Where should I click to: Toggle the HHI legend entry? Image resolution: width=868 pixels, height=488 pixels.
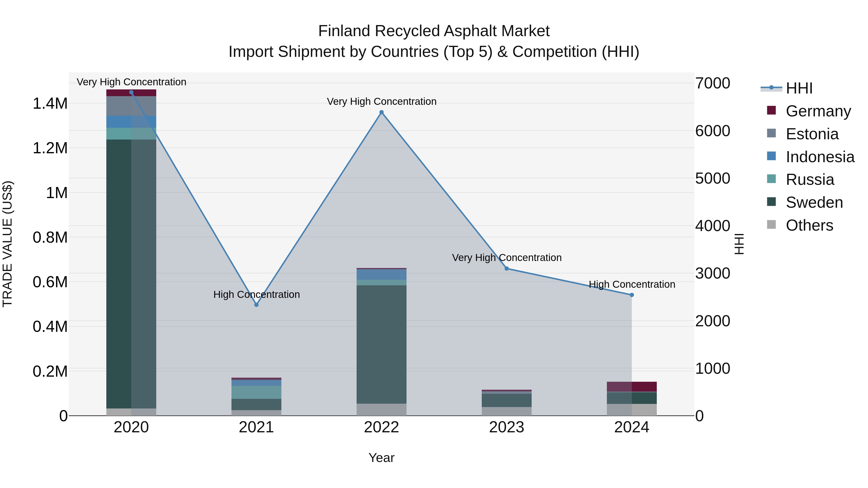point(787,88)
